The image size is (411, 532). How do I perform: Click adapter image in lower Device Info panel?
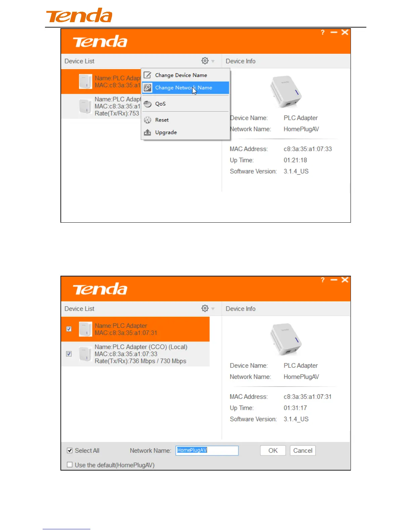[x=286, y=339]
